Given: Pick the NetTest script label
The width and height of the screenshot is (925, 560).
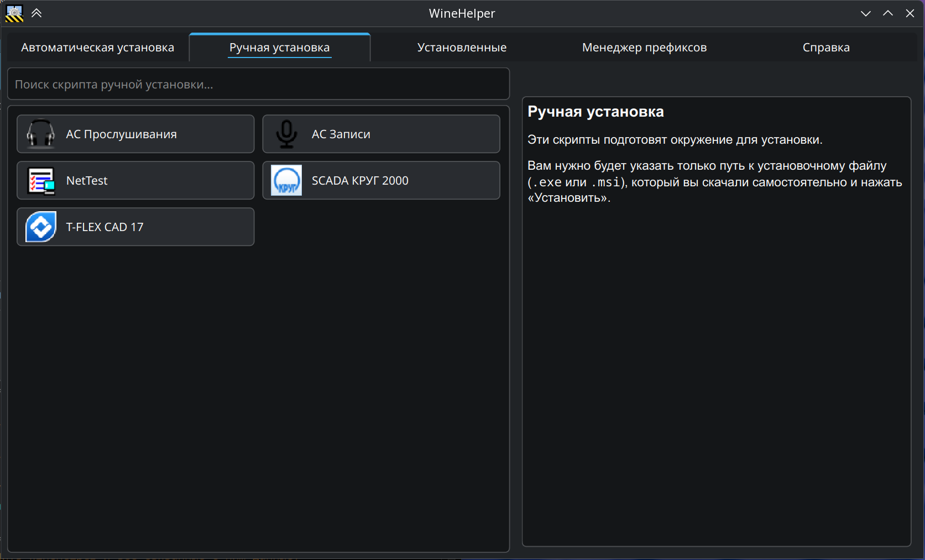Looking at the screenshot, I should pyautogui.click(x=87, y=181).
